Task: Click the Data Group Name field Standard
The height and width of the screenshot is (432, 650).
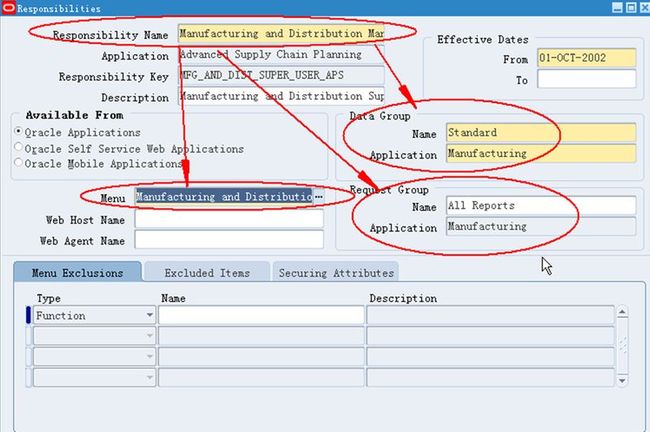Action: pos(541,133)
